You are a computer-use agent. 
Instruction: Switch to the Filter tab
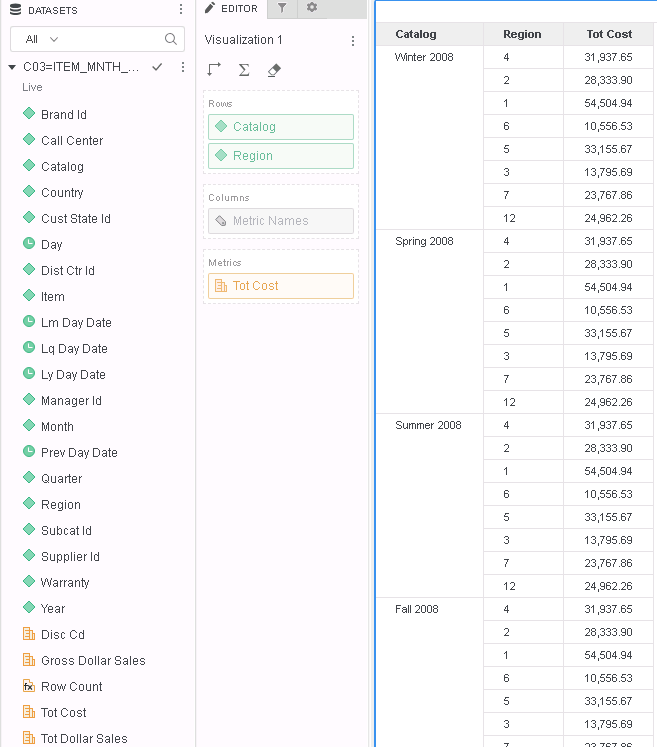[x=282, y=8]
